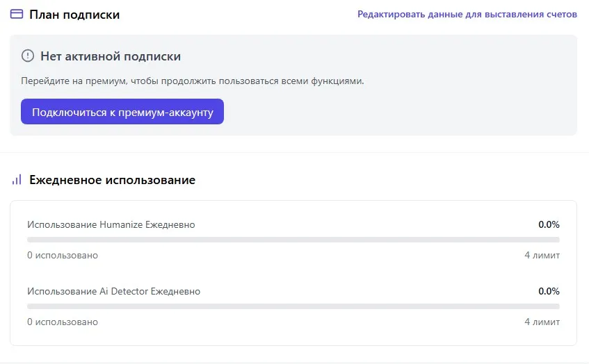This screenshot has width=589, height=364.
Task: Select the Нет активной подписки heading text
Action: tap(111, 56)
